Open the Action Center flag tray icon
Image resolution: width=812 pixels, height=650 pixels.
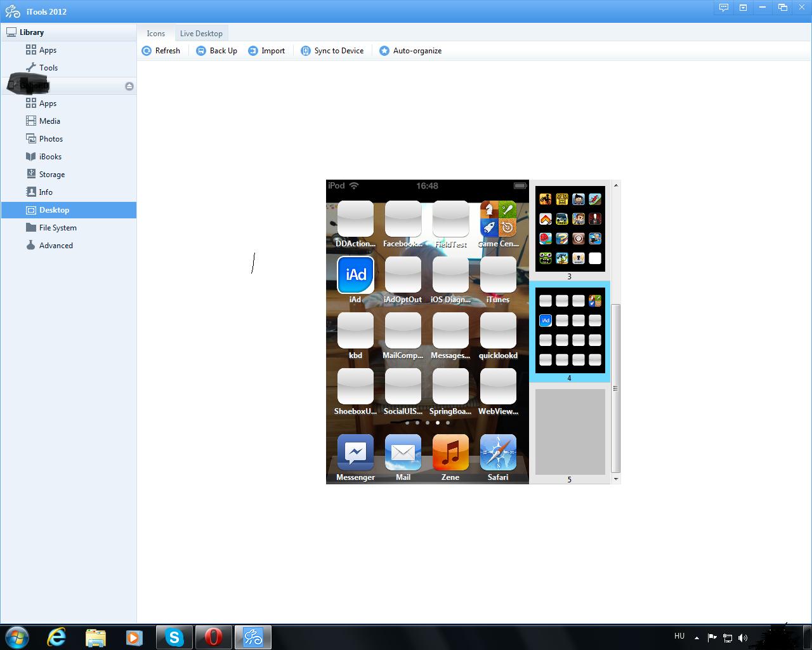pos(712,638)
